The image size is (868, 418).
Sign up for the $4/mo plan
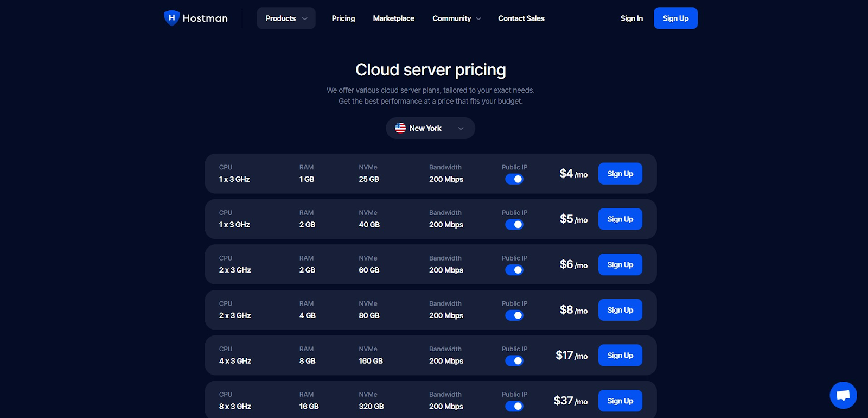(x=620, y=174)
